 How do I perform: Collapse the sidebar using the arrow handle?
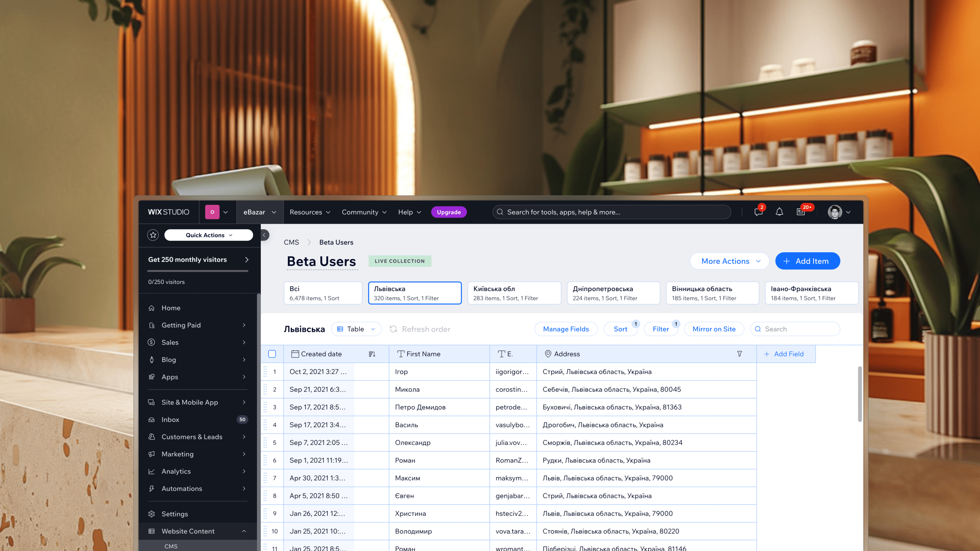click(x=264, y=235)
